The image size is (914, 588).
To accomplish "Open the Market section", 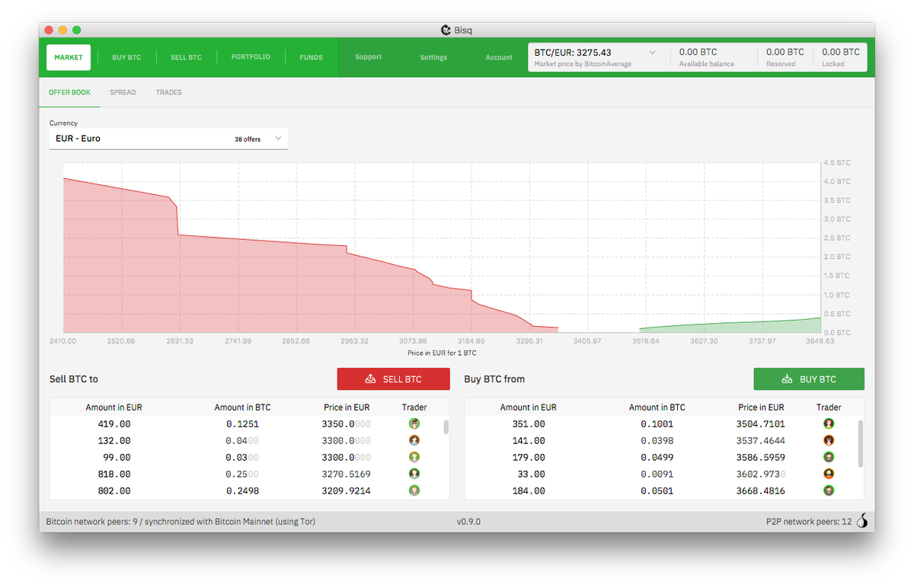I will [69, 57].
